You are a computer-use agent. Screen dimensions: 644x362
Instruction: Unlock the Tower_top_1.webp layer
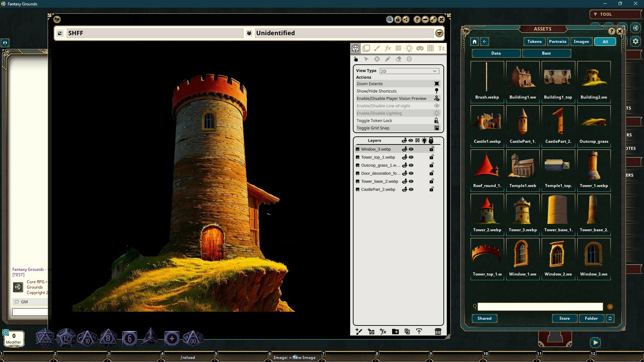431,157
